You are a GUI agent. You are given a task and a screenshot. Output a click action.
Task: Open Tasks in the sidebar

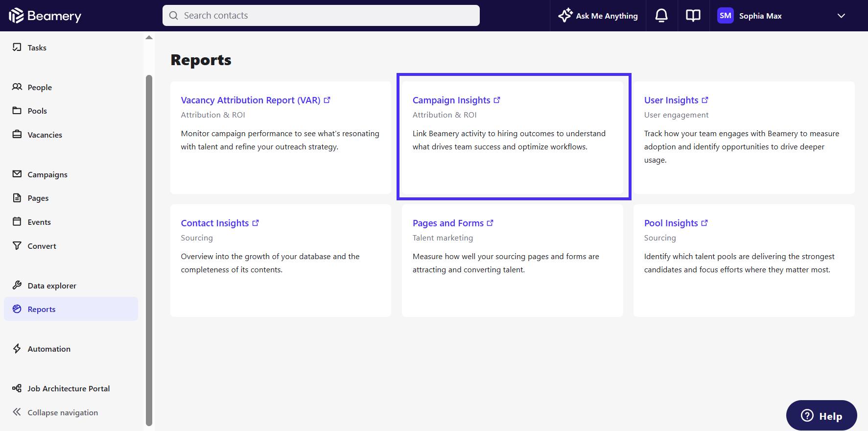70,48
